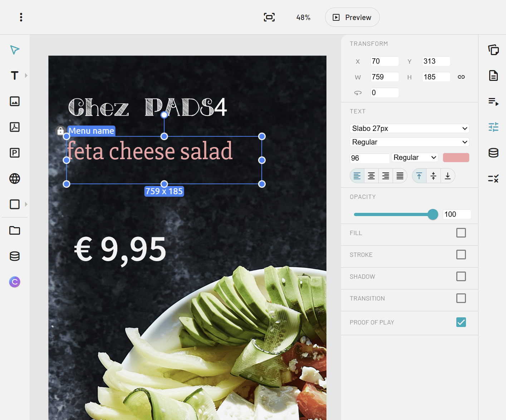Screen dimensions: 506x420
Task: Select the arrow pointer tool
Action: pos(15,50)
